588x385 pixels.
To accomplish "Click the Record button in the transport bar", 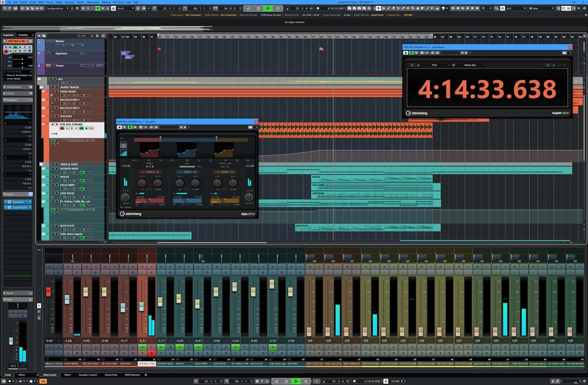I will tap(278, 8).
